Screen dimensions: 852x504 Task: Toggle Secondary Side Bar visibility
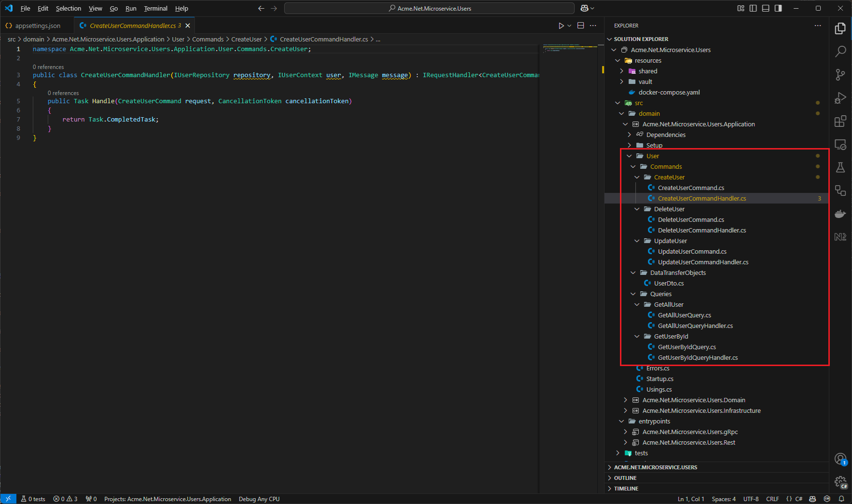click(x=778, y=8)
